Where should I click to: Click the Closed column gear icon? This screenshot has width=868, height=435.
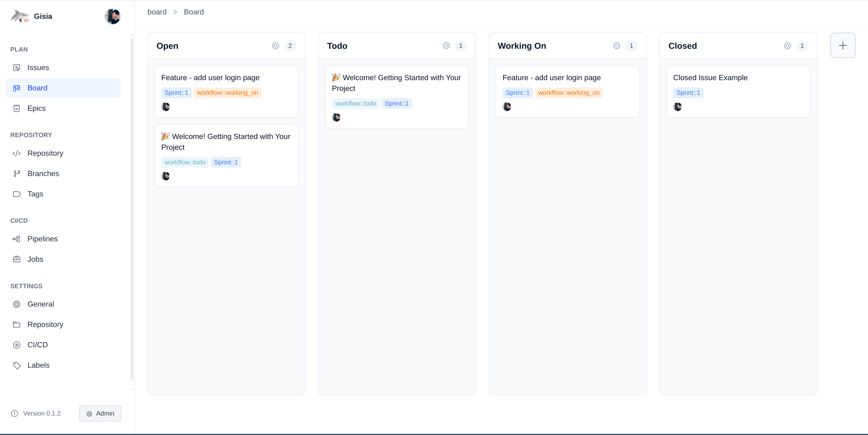click(787, 46)
